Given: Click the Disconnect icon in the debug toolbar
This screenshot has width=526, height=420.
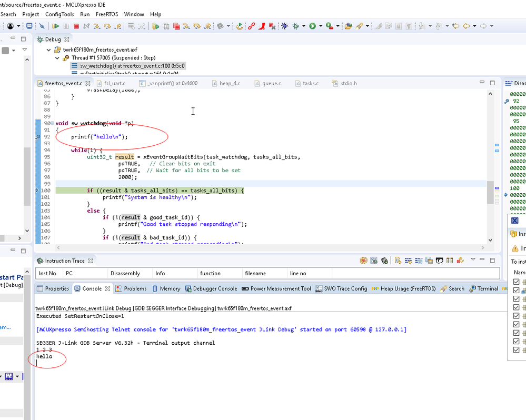Looking at the screenshot, I should click(86, 26).
